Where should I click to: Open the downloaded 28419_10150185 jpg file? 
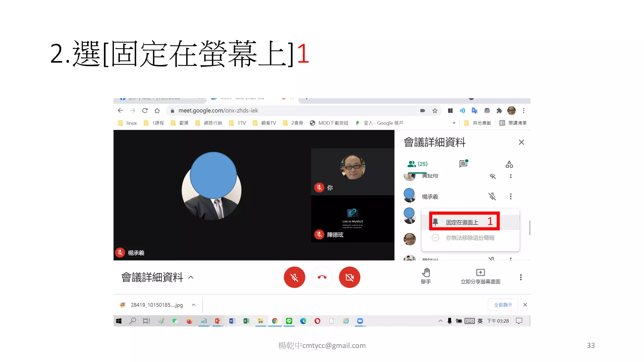coord(152,305)
